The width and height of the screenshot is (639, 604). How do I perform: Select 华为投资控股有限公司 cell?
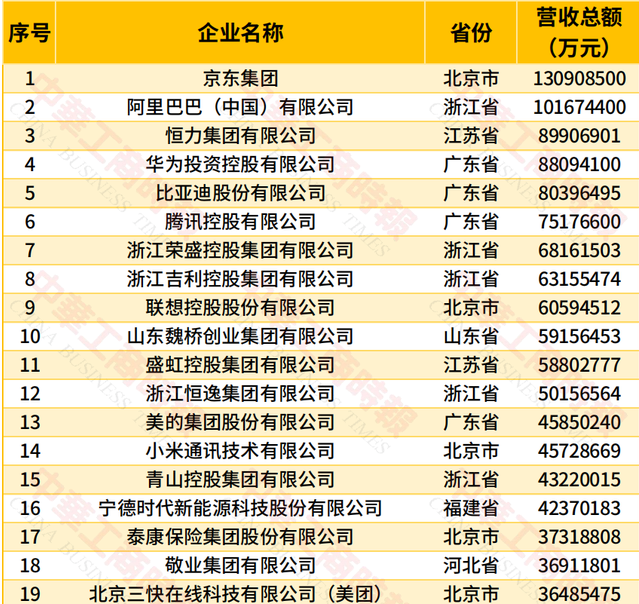click(240, 164)
